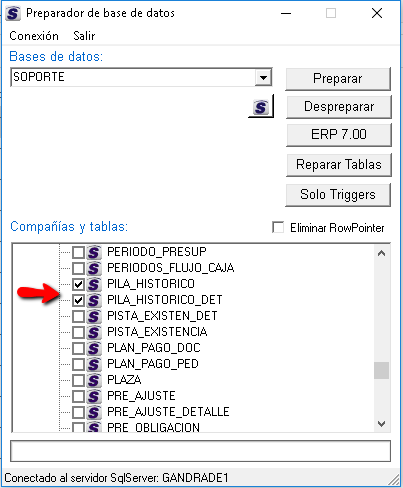Open the Bases de datos dropdown arrow
403x488 pixels.
pos(263,78)
